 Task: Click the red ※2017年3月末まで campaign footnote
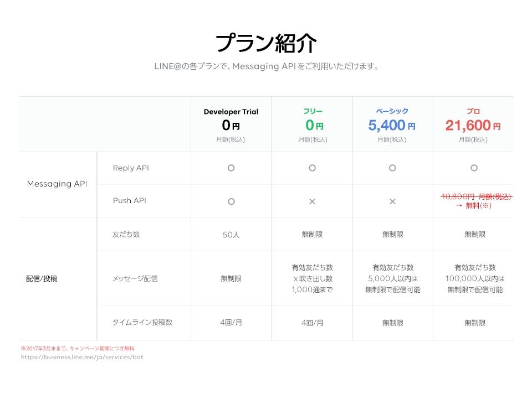(78, 348)
